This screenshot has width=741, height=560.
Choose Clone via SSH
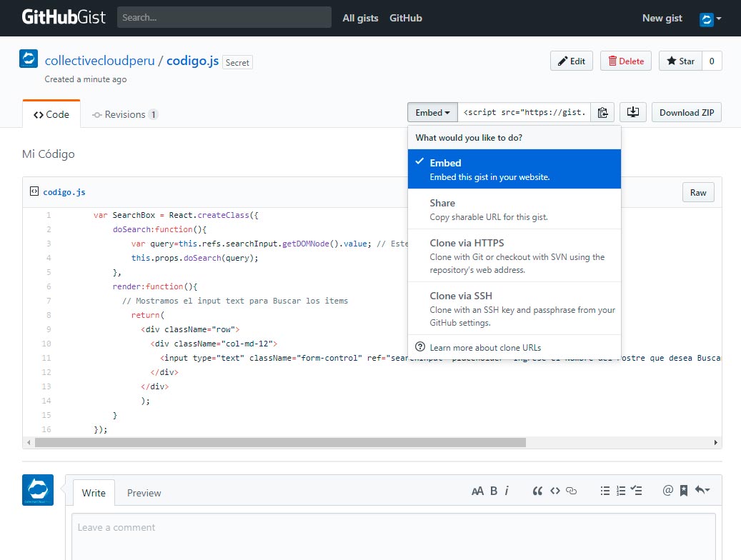point(514,309)
